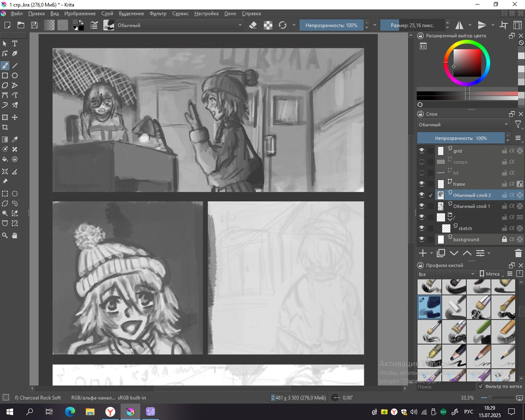Toggle eraser mode in toolbar
Viewport: 525px width, 420px height.
pos(253,25)
